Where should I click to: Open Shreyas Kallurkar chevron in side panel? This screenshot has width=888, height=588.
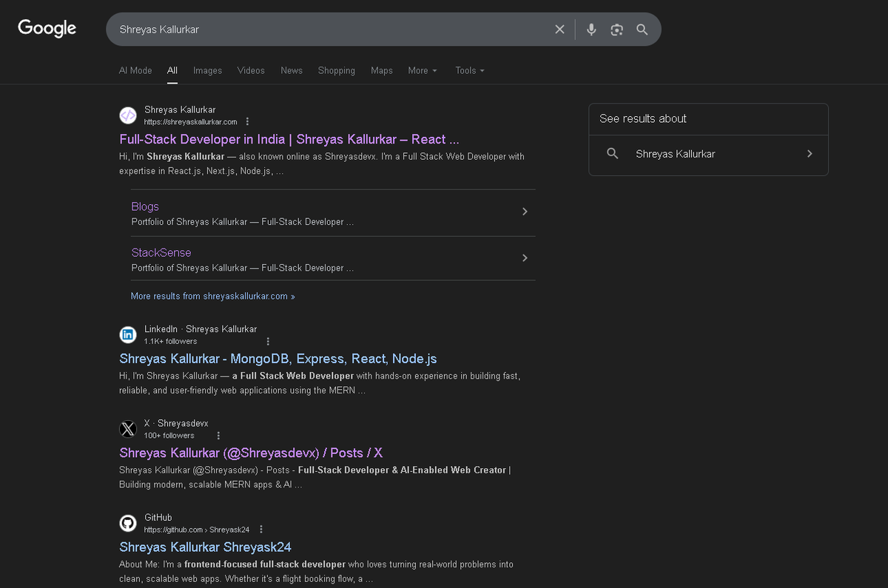pyautogui.click(x=810, y=154)
